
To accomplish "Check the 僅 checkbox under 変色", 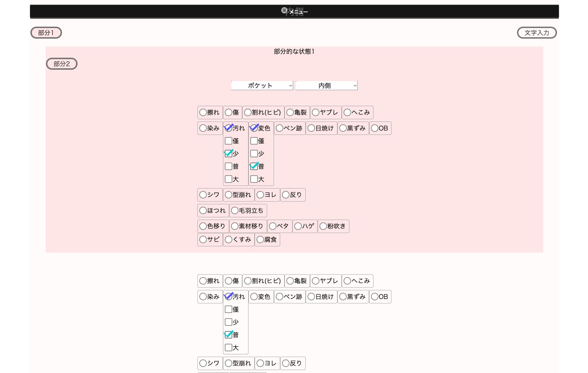I will (254, 141).
